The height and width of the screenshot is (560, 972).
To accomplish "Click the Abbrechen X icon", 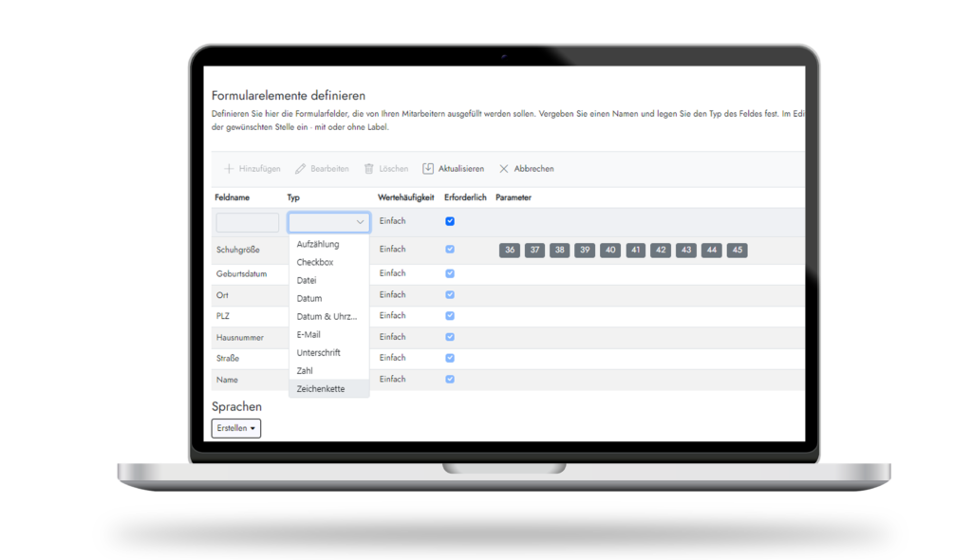I will click(x=503, y=169).
